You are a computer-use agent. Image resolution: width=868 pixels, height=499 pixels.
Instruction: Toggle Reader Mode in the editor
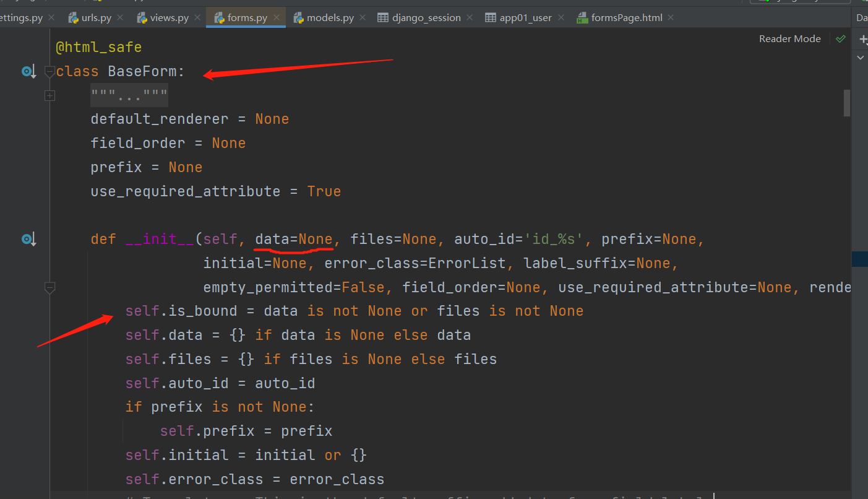click(790, 39)
